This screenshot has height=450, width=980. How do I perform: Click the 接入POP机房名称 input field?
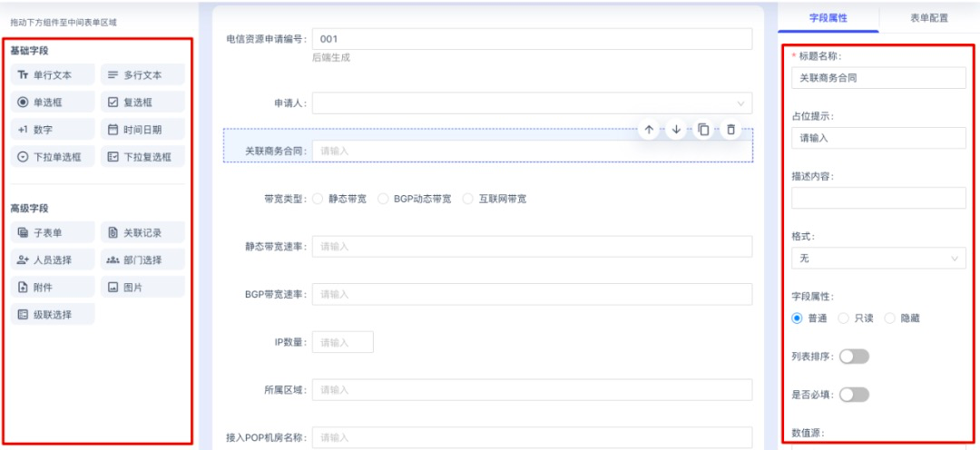pos(533,437)
